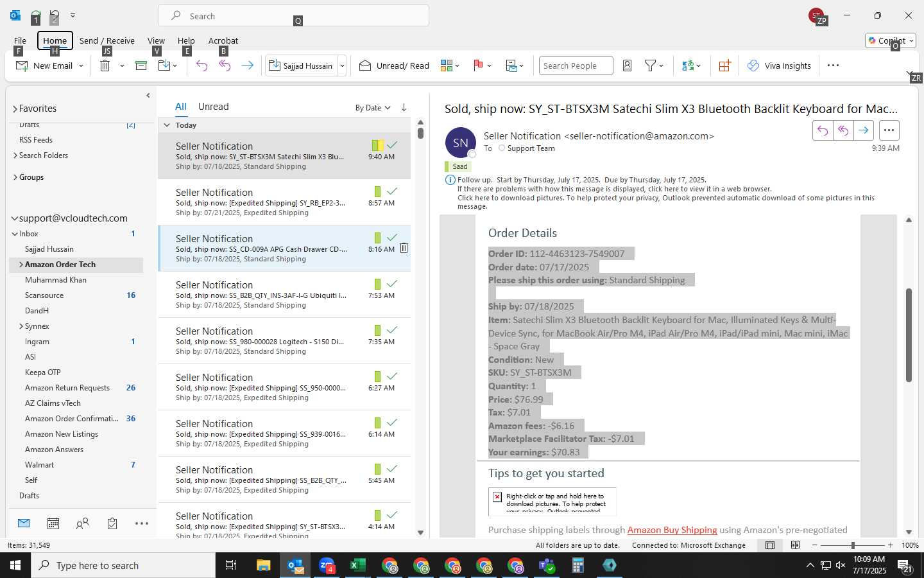The height and width of the screenshot is (578, 924).
Task: Click Forward icon in reading pane header
Action: (864, 130)
